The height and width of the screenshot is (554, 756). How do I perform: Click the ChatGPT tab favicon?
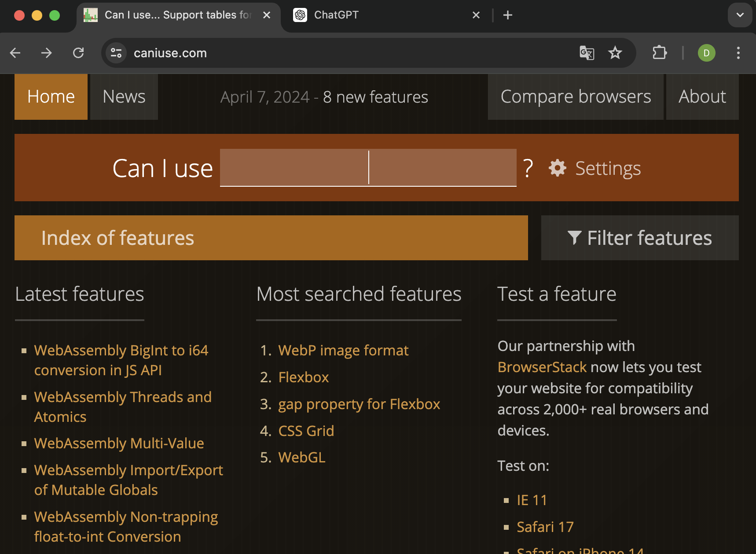(300, 15)
